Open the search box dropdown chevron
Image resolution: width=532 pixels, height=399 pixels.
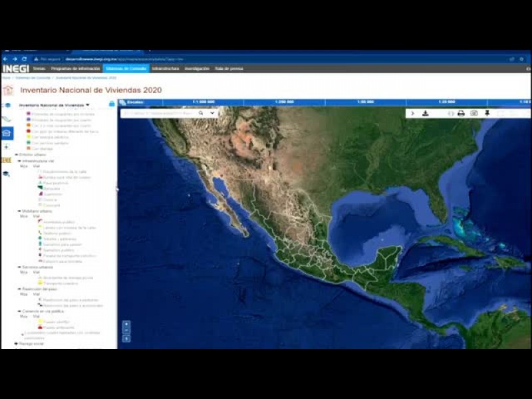[x=212, y=113]
